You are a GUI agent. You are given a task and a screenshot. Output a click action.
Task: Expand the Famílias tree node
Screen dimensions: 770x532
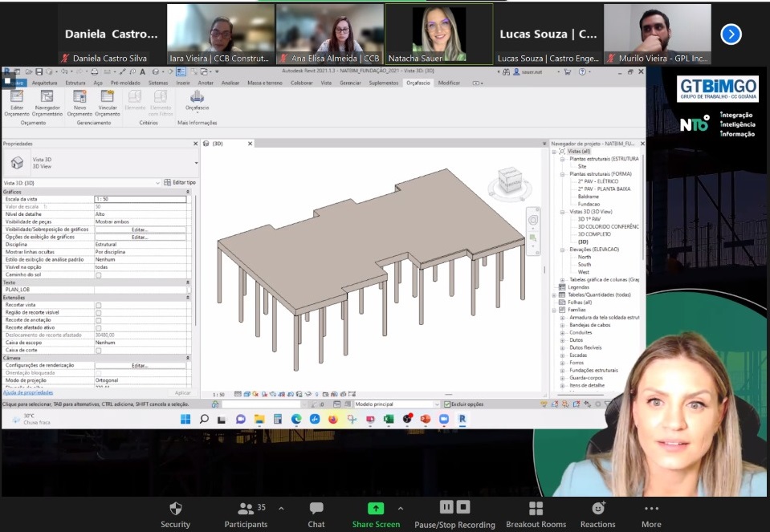point(555,310)
